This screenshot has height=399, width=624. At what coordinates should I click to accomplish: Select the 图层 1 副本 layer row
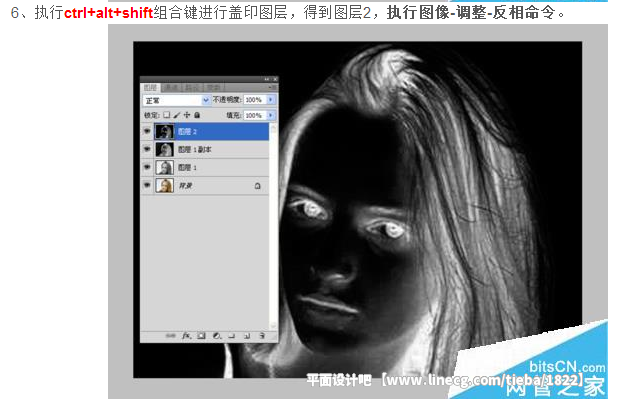click(x=205, y=150)
